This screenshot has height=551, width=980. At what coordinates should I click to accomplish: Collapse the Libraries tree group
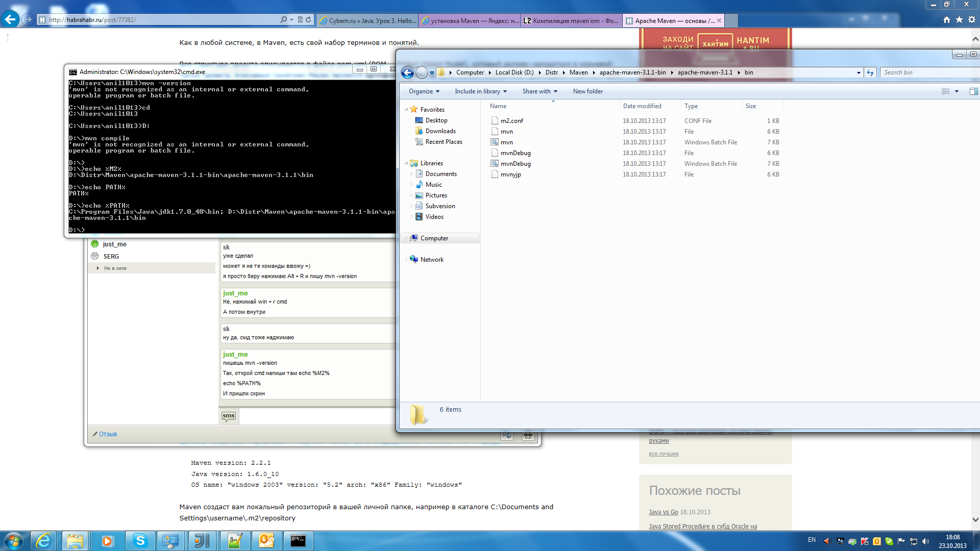tap(406, 163)
